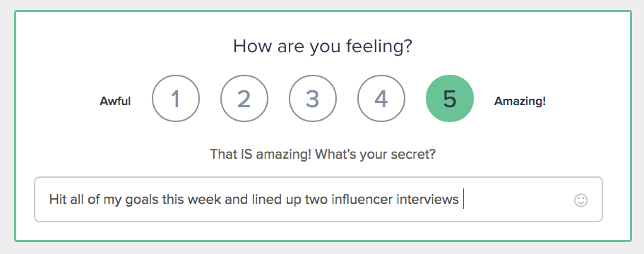Click the word 'two' in the field
644x254 pixels.
click(x=315, y=200)
